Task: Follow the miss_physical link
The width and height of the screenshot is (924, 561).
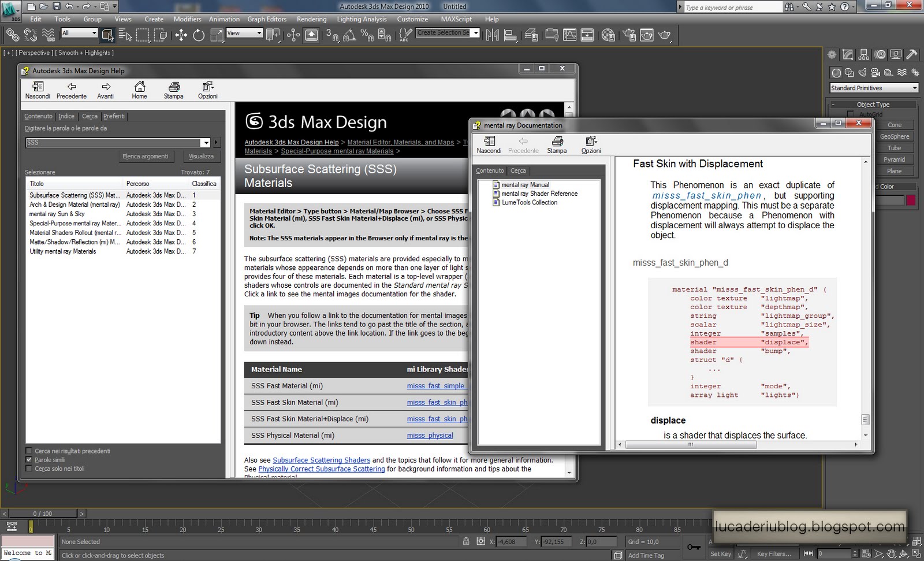Action: click(x=430, y=436)
